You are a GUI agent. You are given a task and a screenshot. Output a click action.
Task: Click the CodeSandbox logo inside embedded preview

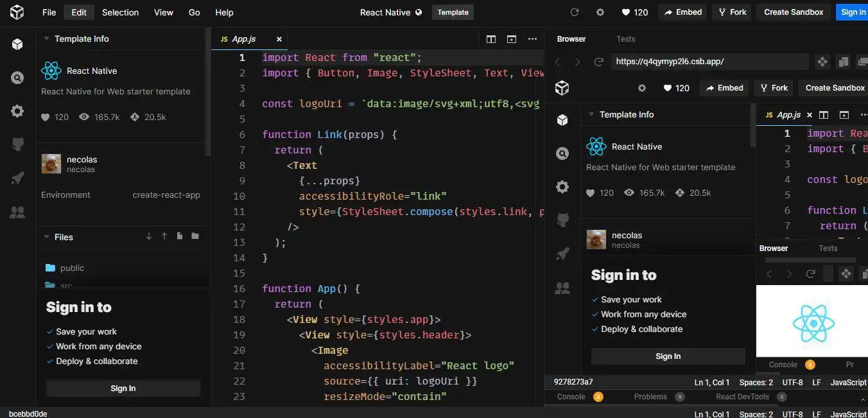coord(562,88)
